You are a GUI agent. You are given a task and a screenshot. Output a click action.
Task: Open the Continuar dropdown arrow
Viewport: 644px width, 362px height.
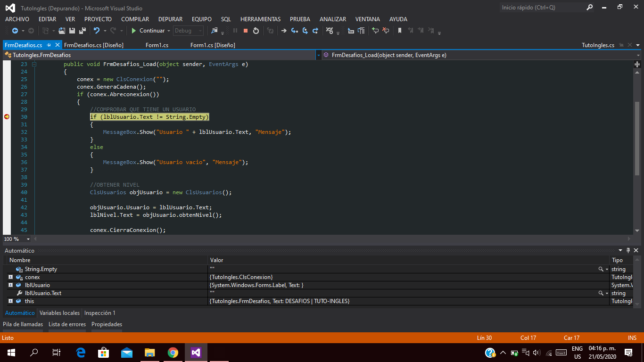(x=169, y=31)
